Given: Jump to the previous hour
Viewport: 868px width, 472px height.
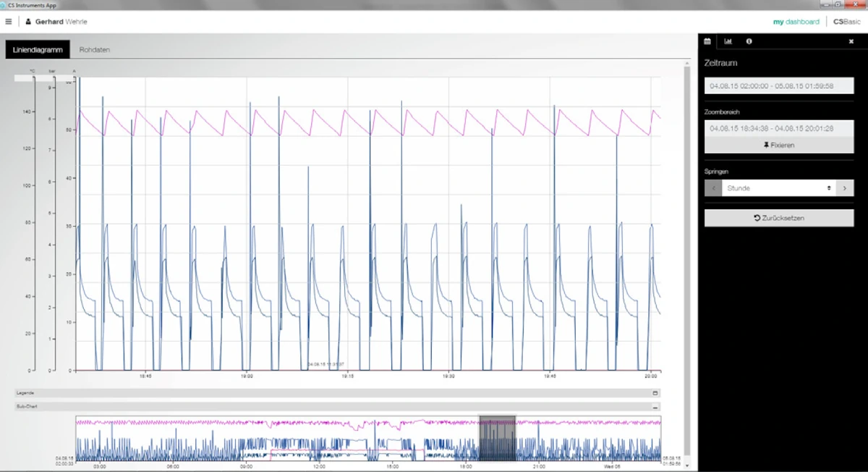Looking at the screenshot, I should tap(712, 188).
